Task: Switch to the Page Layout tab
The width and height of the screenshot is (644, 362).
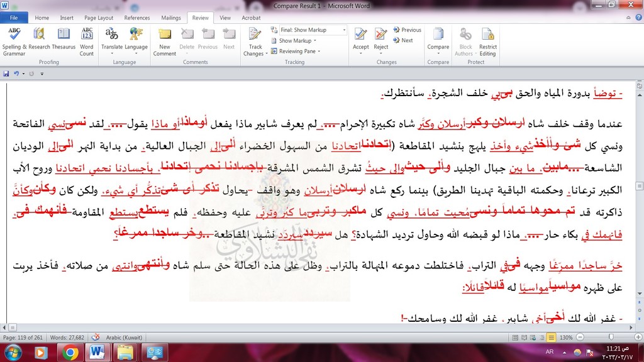Action: 99,18
